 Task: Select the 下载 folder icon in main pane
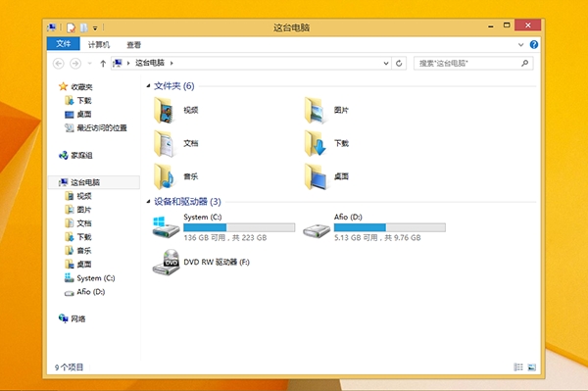pos(315,143)
